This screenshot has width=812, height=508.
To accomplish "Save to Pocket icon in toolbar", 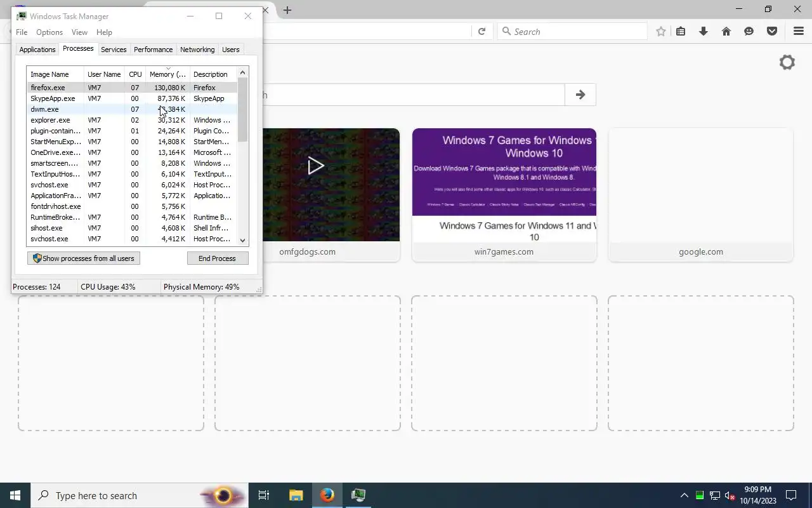I will tap(772, 31).
